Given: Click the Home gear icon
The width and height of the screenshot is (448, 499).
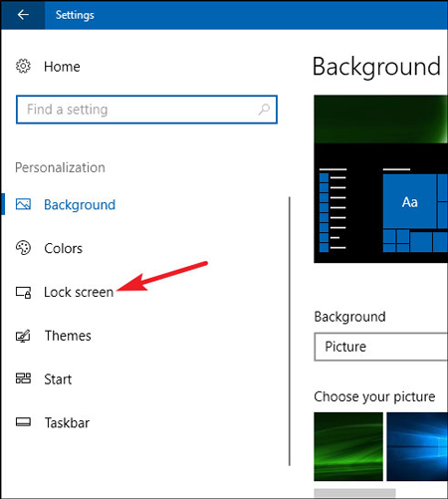Looking at the screenshot, I should point(23,66).
